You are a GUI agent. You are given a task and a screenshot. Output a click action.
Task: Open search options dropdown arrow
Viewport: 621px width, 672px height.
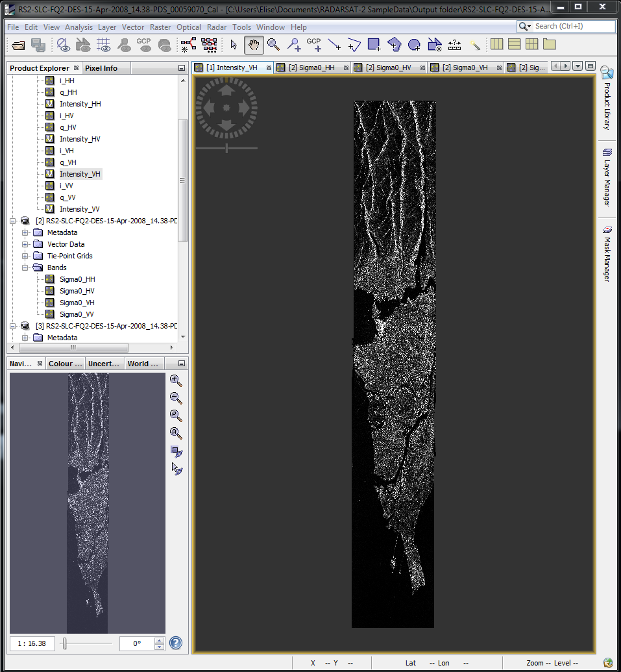(530, 26)
